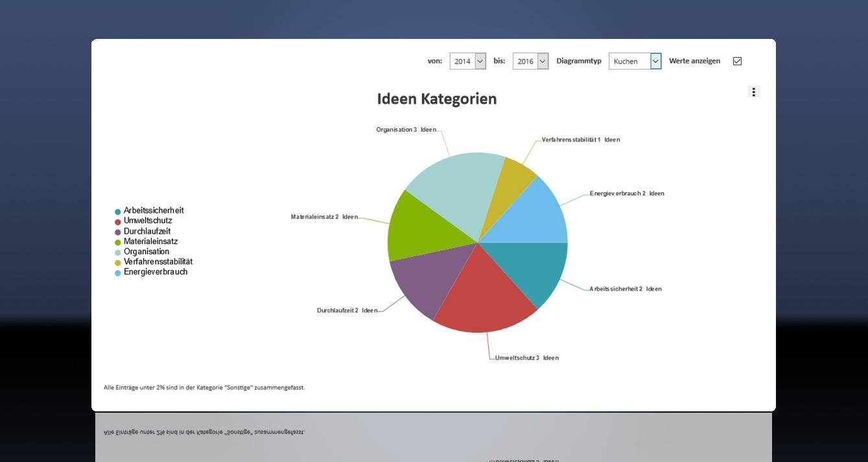Click the 'Arbeitssicherheit 2 Ideen' data label

point(626,289)
